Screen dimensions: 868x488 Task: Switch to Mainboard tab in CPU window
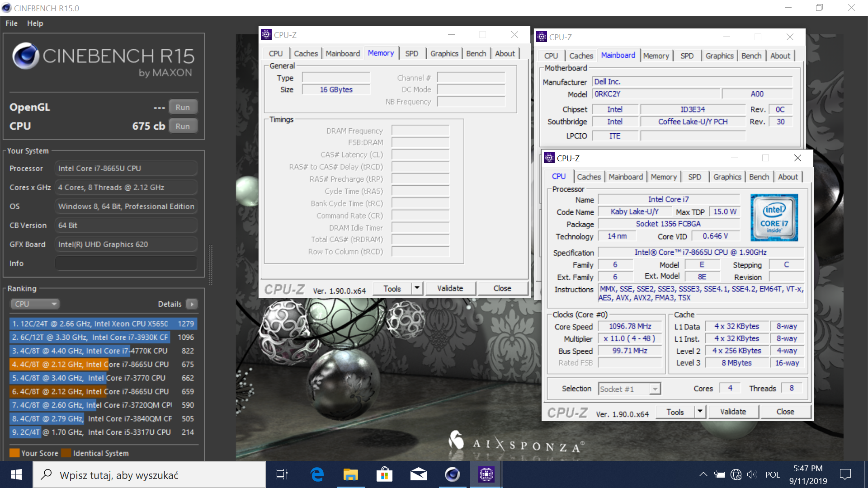click(x=625, y=177)
